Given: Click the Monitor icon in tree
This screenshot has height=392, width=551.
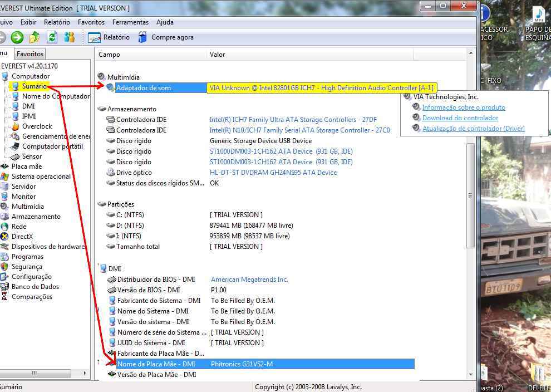Looking at the screenshot, I should coord(4,197).
